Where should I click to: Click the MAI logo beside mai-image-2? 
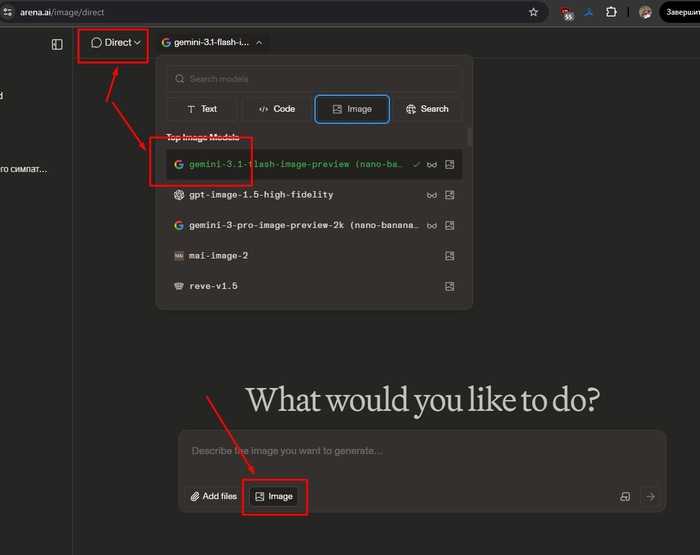coord(179,255)
